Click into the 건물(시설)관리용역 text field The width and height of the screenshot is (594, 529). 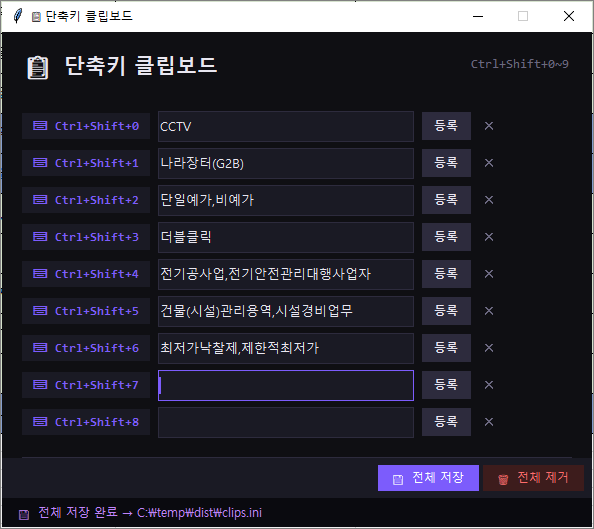coord(286,311)
